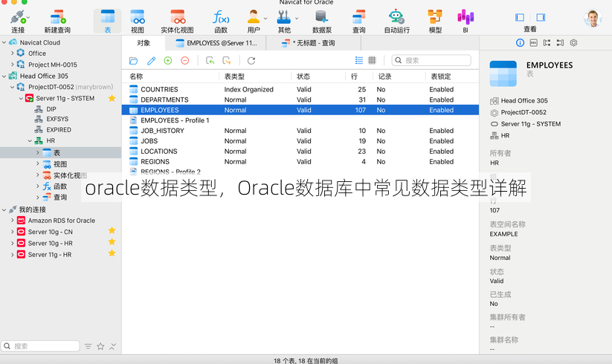Screen dimensions: 612x364
Task: Select the EMPLOYEES - Profile 1 item
Action: pyautogui.click(x=300, y=120)
